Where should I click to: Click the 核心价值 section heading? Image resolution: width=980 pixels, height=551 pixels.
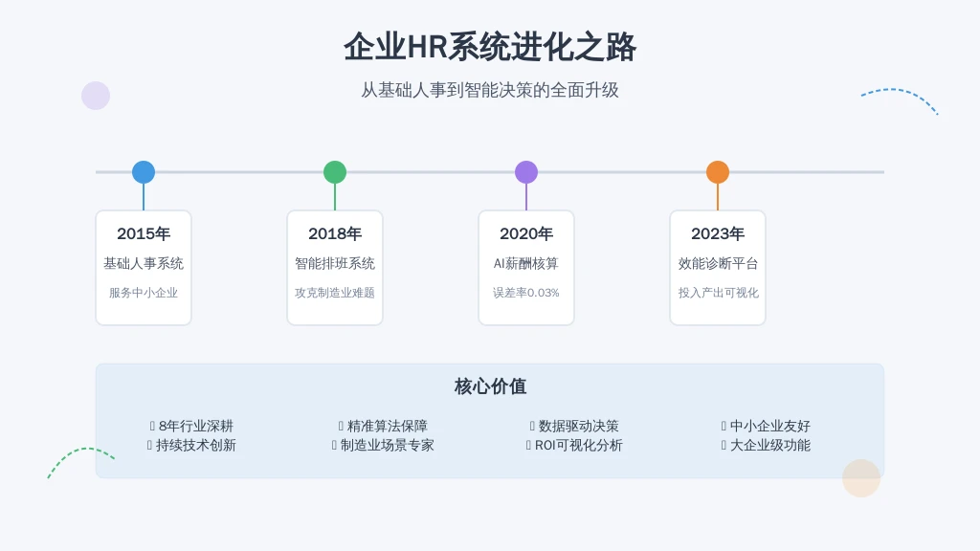490,386
